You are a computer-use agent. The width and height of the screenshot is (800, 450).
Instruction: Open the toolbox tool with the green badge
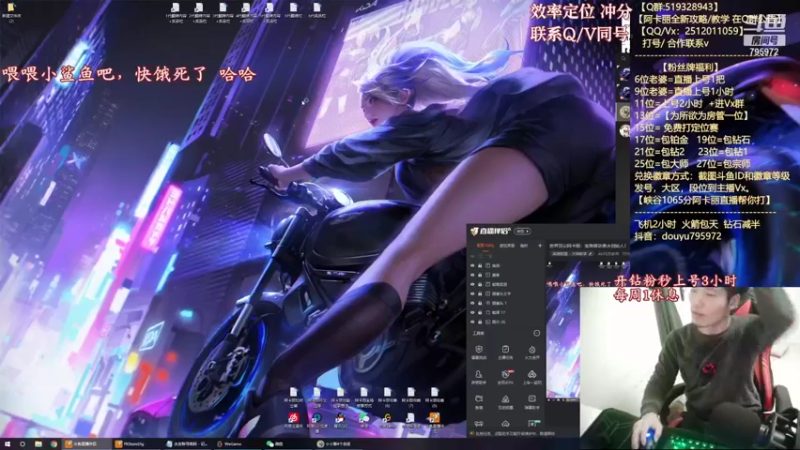(533, 423)
